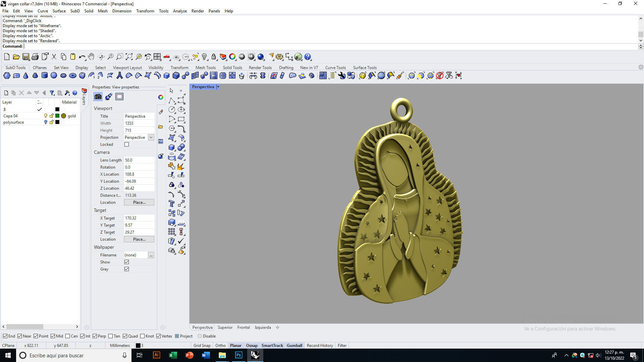Enable the Knot osnap checkbox
This screenshot has height=362, width=644.
143,336
